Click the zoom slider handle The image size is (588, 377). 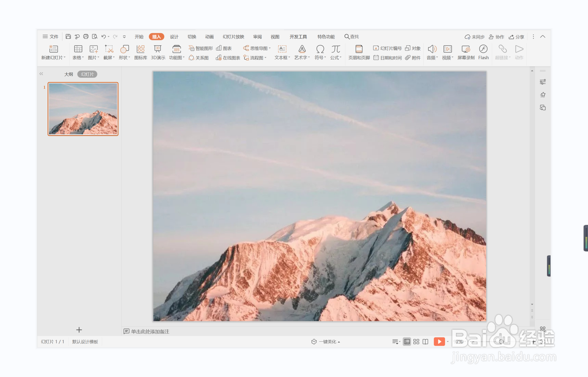pos(501,342)
